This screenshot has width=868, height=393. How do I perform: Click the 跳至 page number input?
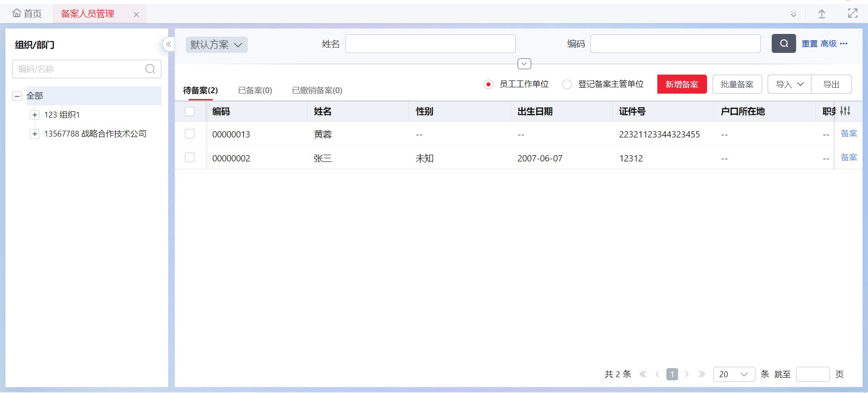tap(813, 374)
